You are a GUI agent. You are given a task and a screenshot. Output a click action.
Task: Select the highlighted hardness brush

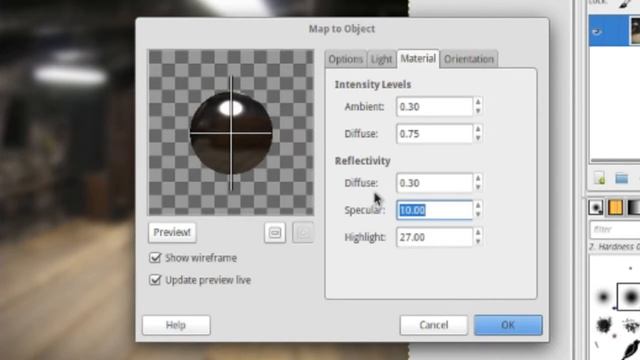pyautogui.click(x=629, y=297)
